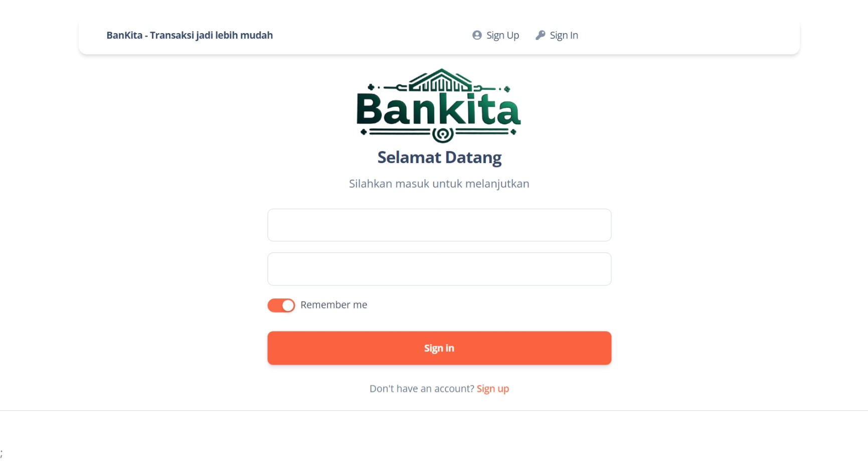Disable the Remember me toggle
Viewport: 868px width, 461px height.
pyautogui.click(x=281, y=305)
